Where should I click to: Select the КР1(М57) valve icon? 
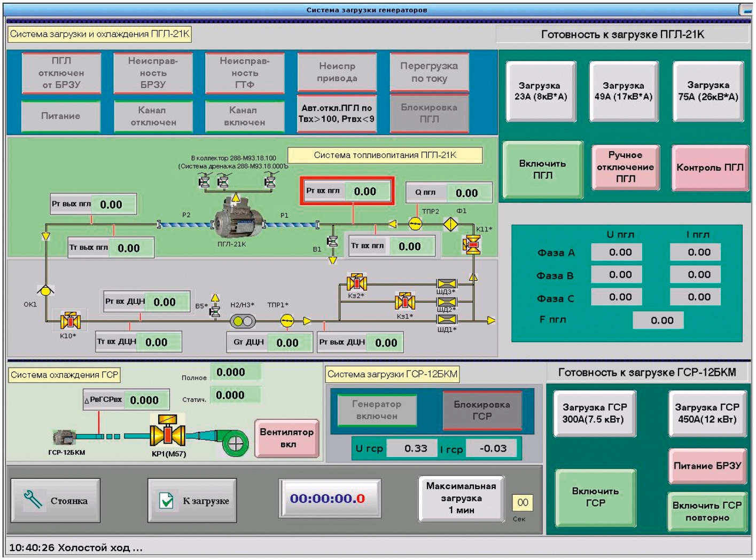click(x=168, y=432)
